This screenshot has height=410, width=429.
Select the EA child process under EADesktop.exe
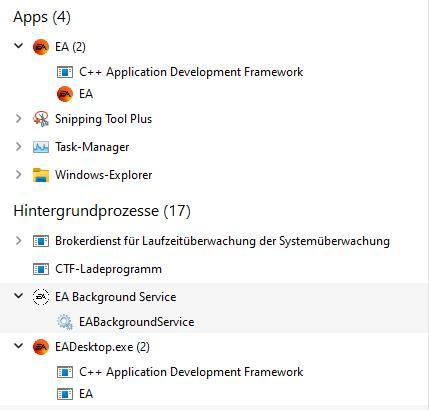[86, 394]
